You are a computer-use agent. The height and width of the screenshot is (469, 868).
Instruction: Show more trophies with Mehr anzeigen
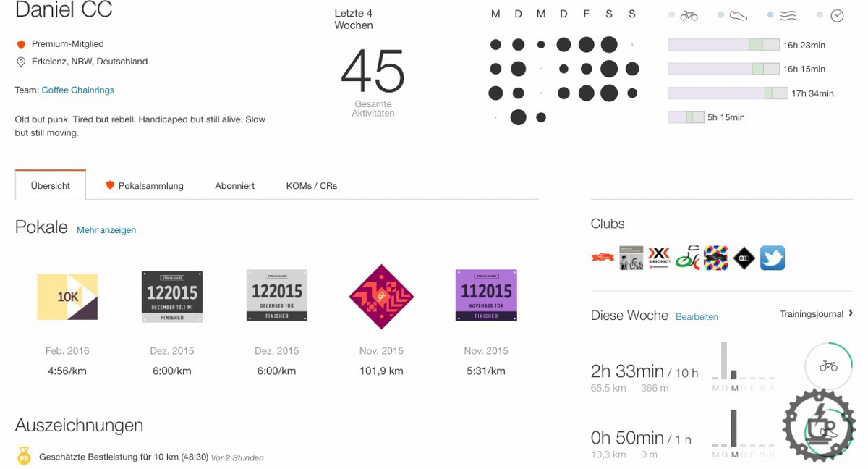coord(106,230)
